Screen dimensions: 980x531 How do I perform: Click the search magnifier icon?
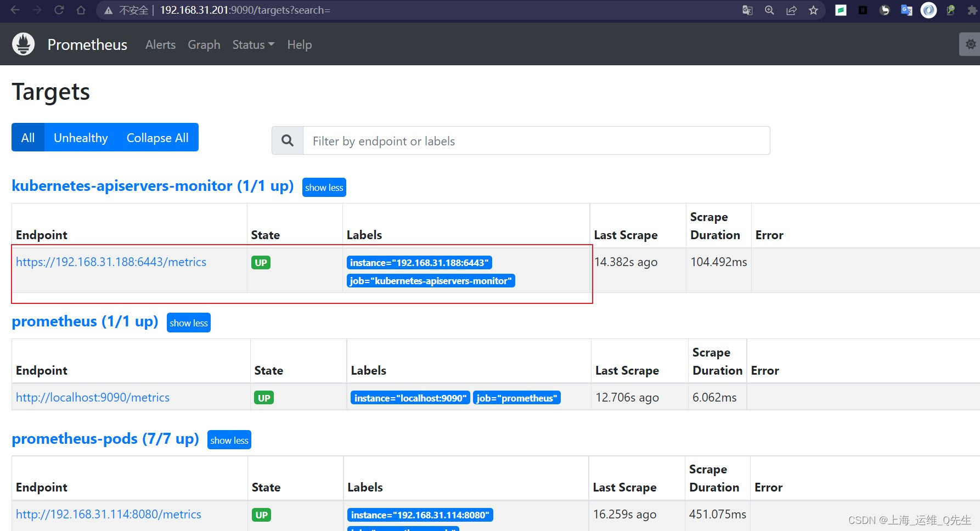(x=288, y=140)
